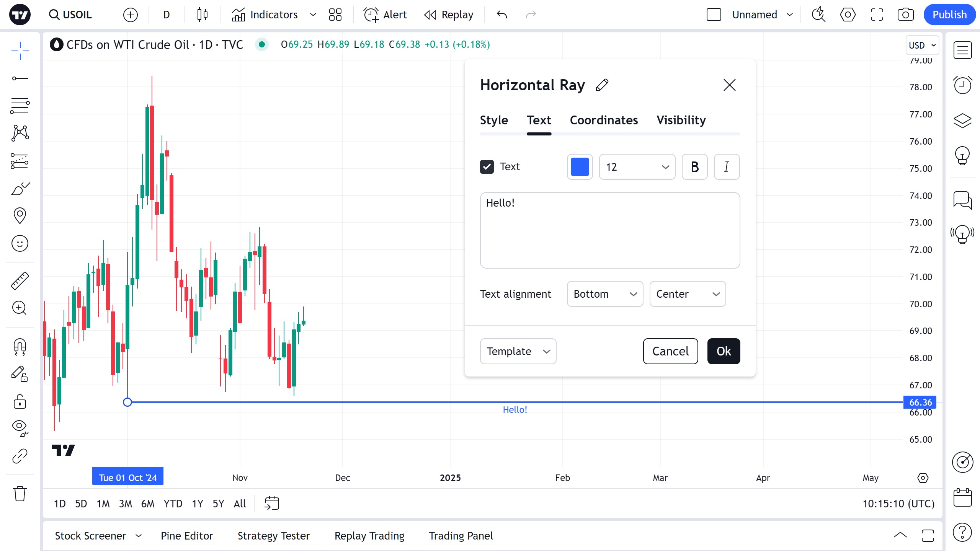Click the Cancel button
This screenshot has width=980, height=551.
(670, 351)
